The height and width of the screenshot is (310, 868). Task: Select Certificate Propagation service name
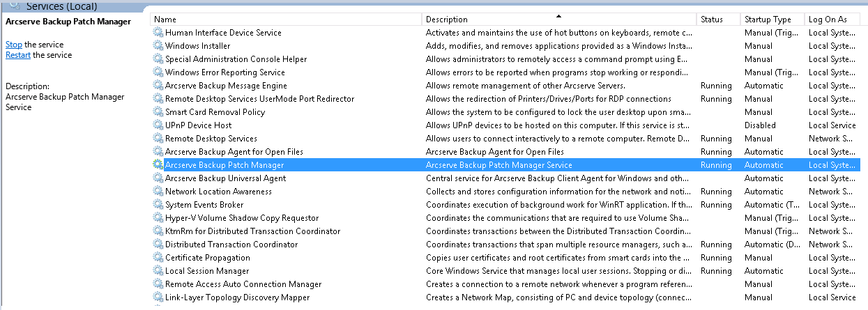pyautogui.click(x=207, y=258)
